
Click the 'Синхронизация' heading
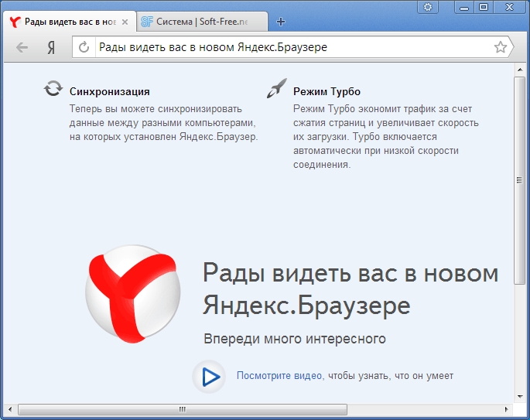click(110, 91)
